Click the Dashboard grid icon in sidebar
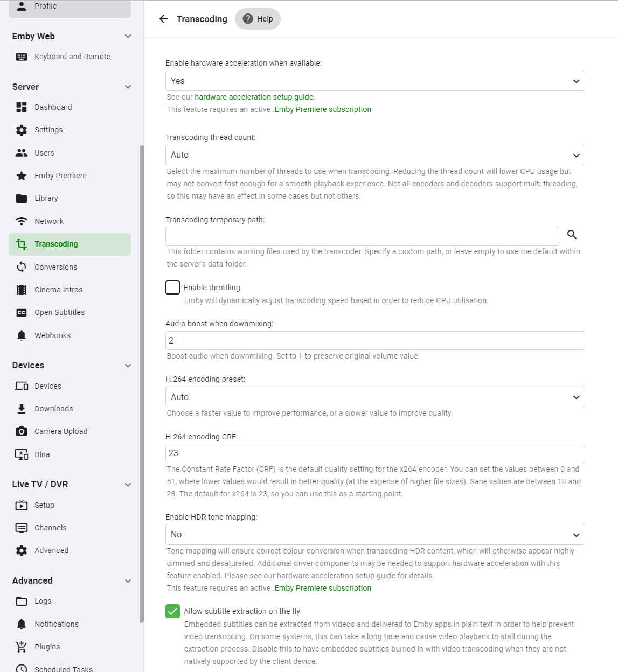This screenshot has width=618, height=672. pyautogui.click(x=22, y=107)
